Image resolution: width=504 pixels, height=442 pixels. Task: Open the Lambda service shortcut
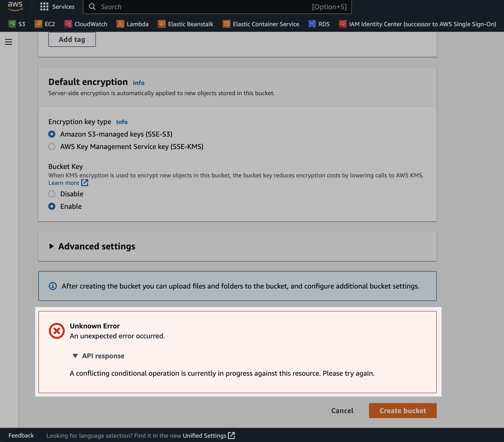[x=133, y=24]
